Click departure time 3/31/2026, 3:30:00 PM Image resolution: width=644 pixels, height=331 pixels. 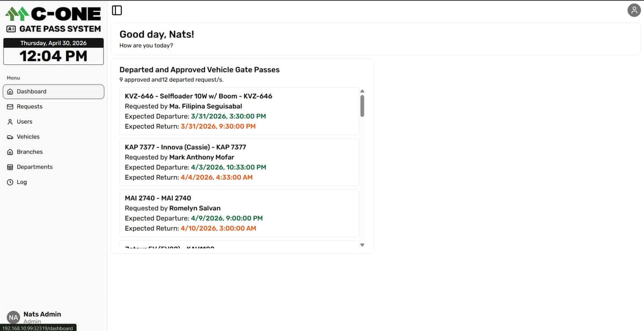(229, 116)
